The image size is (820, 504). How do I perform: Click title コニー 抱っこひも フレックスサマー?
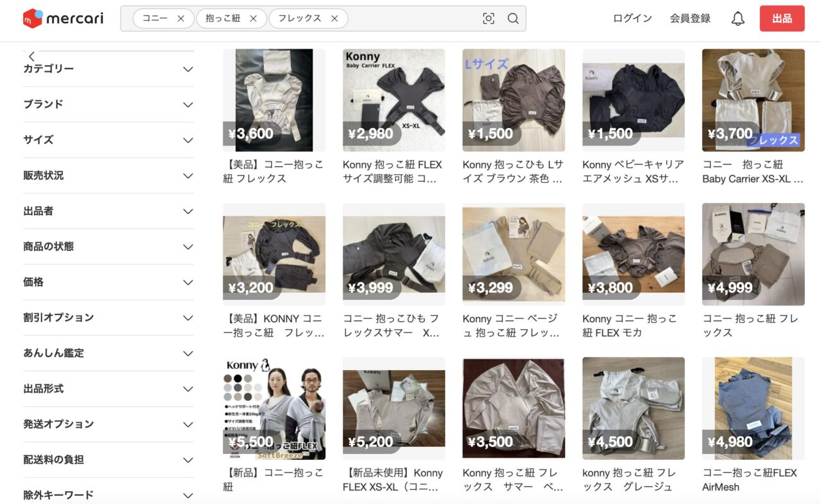[391, 325]
